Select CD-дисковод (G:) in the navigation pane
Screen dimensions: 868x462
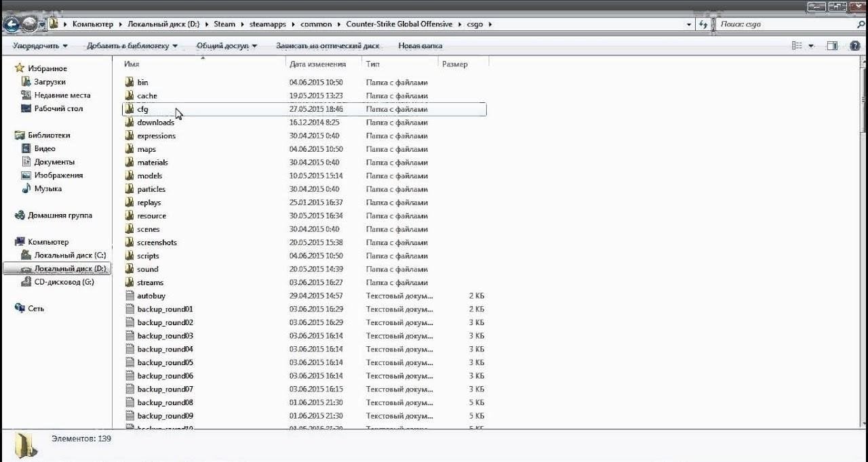pyautogui.click(x=64, y=282)
